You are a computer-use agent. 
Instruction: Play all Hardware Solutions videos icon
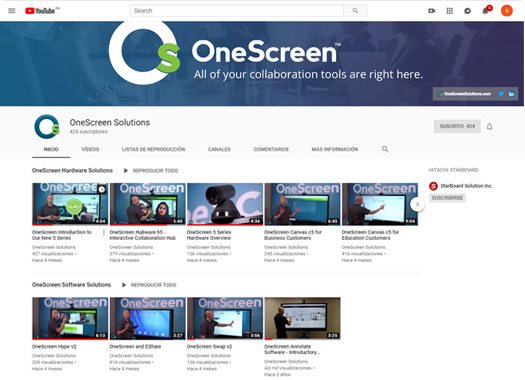(x=126, y=171)
